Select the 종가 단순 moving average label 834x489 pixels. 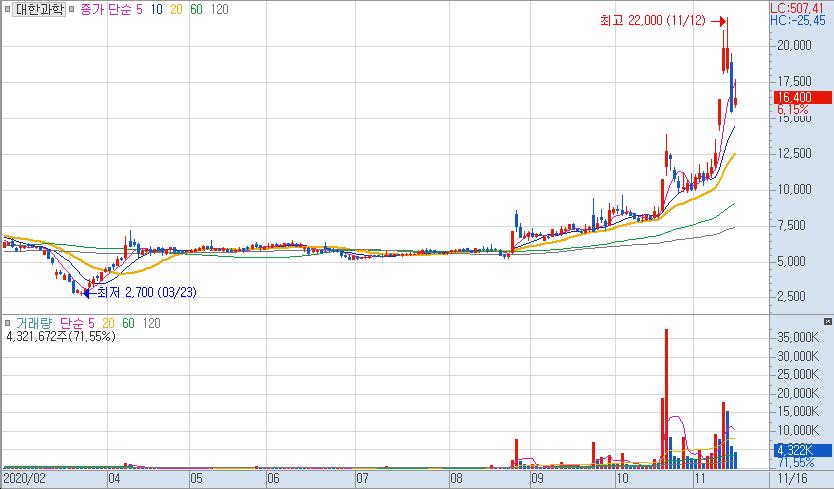(106, 10)
